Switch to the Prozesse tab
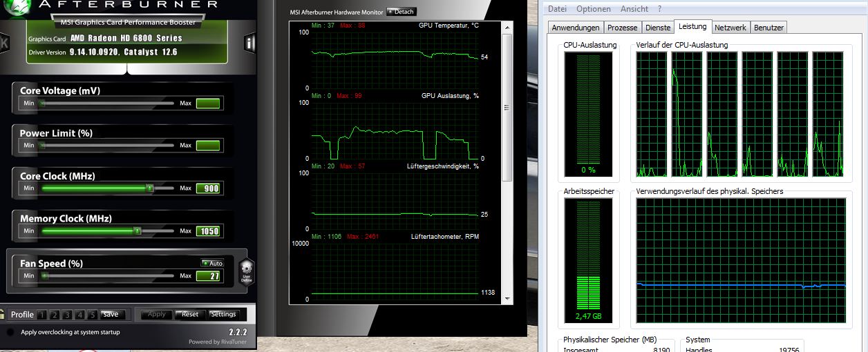The image size is (868, 352). click(x=622, y=28)
